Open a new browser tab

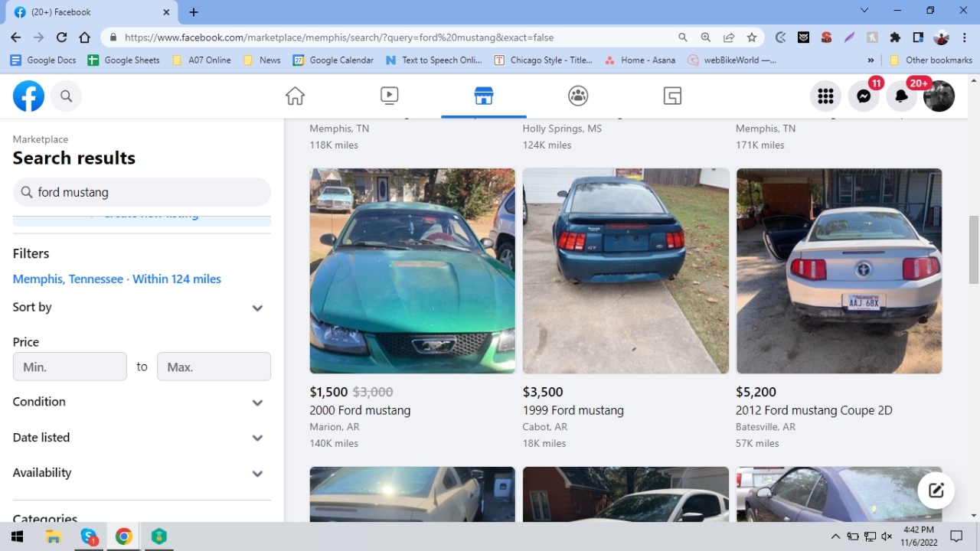194,12
